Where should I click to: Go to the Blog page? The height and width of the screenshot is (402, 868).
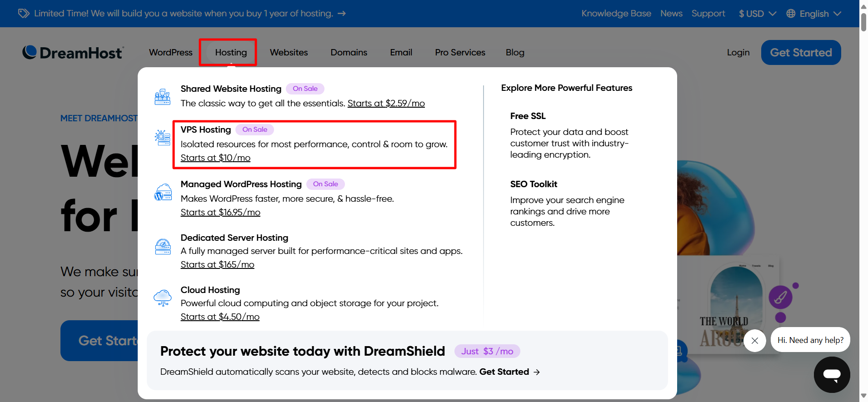point(515,52)
